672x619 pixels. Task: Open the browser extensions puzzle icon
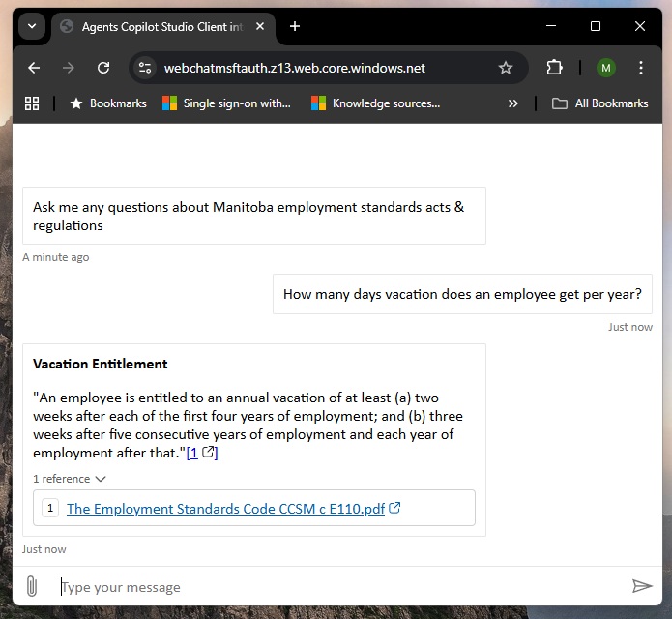554,68
